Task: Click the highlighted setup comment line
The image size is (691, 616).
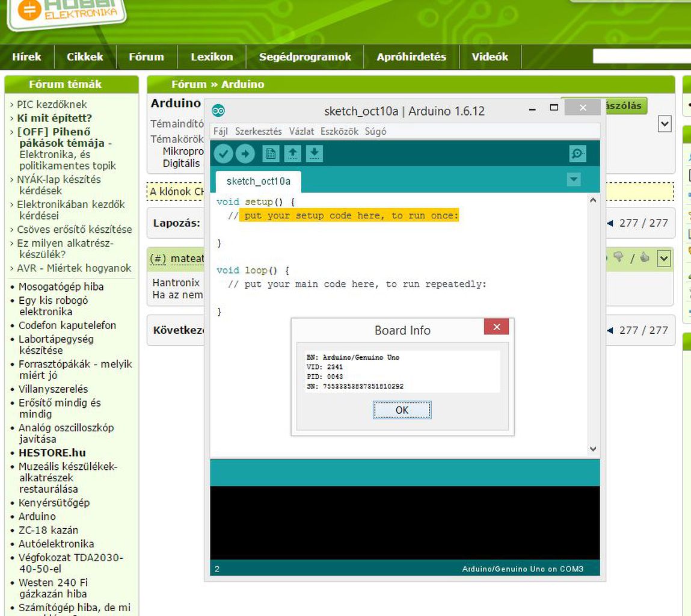Action: (349, 215)
